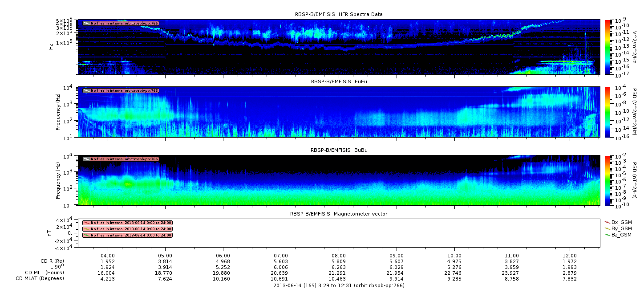Click the CD R value '1.972'
This screenshot has width=644, height=293.
(x=570, y=261)
